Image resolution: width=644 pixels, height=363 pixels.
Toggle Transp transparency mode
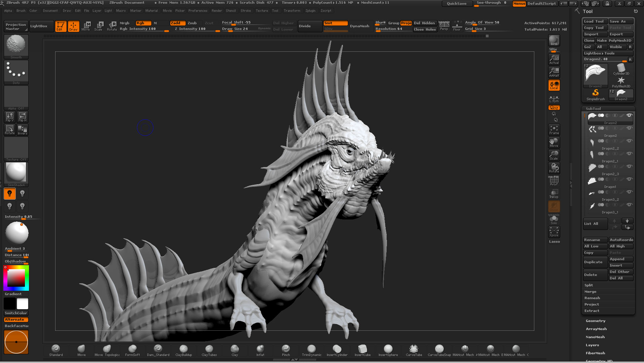(554, 194)
